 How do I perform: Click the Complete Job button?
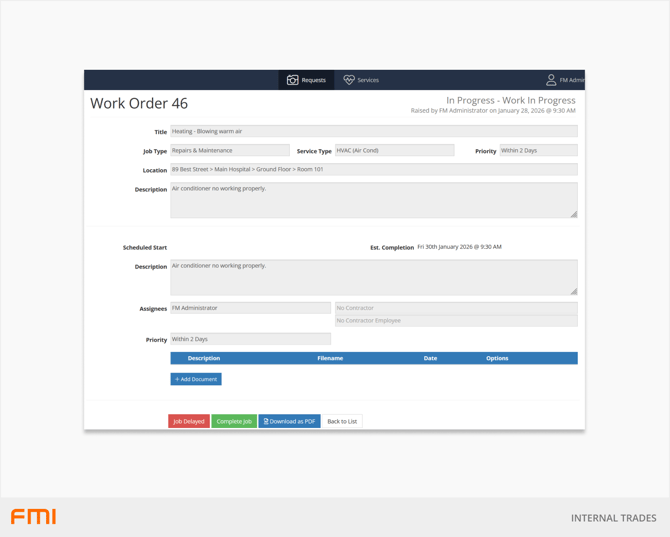[234, 421]
